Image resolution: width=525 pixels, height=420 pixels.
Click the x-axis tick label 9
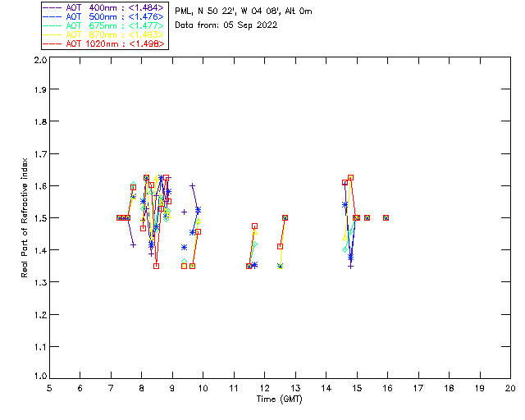pos(172,388)
